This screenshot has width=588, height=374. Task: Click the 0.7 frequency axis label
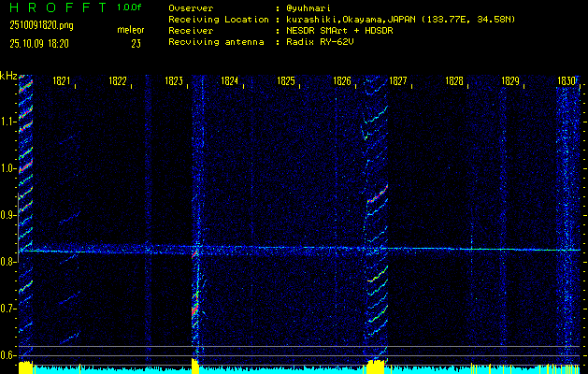click(x=8, y=309)
